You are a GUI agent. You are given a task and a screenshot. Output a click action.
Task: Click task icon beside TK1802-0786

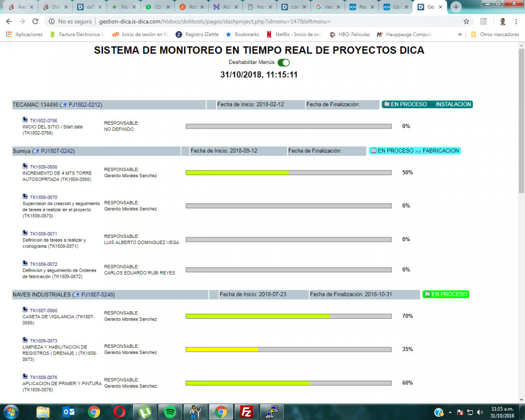25,120
